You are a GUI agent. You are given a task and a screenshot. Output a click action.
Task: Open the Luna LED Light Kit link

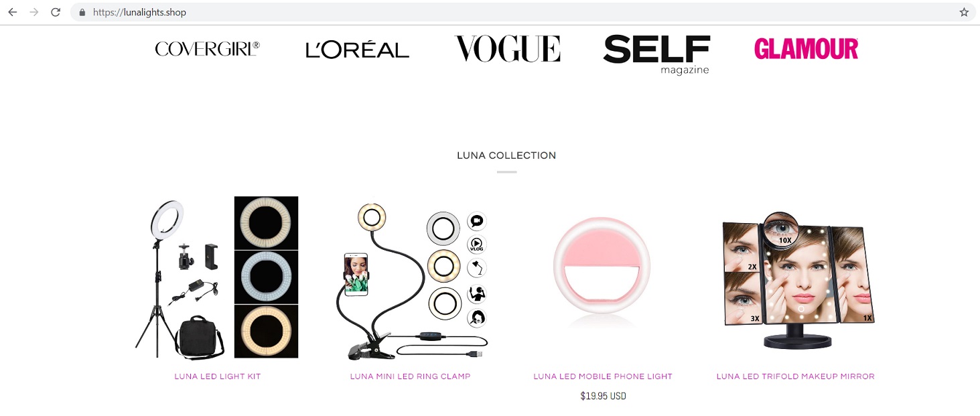point(218,376)
